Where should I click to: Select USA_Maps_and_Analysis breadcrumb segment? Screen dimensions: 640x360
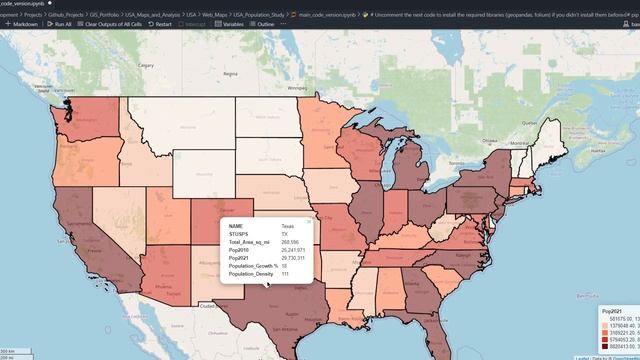[x=152, y=15]
